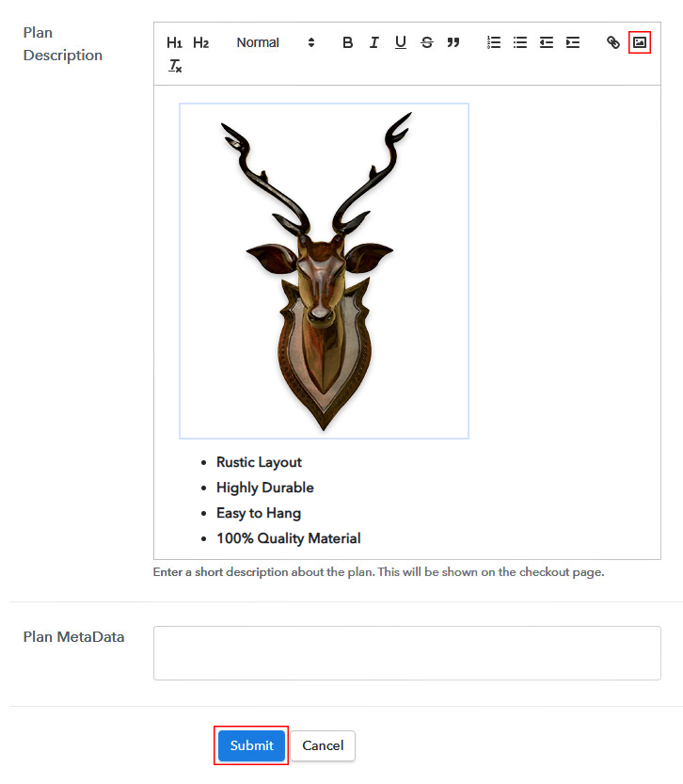Screen dimensions: 683x784
Task: Click the 'Highly Durable' bullet text
Action: click(x=264, y=488)
